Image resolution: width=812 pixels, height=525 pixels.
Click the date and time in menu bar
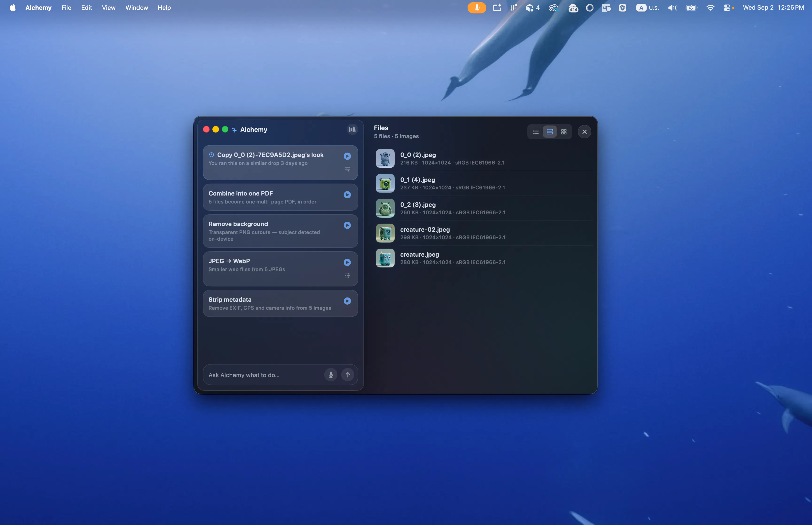pyautogui.click(x=773, y=8)
